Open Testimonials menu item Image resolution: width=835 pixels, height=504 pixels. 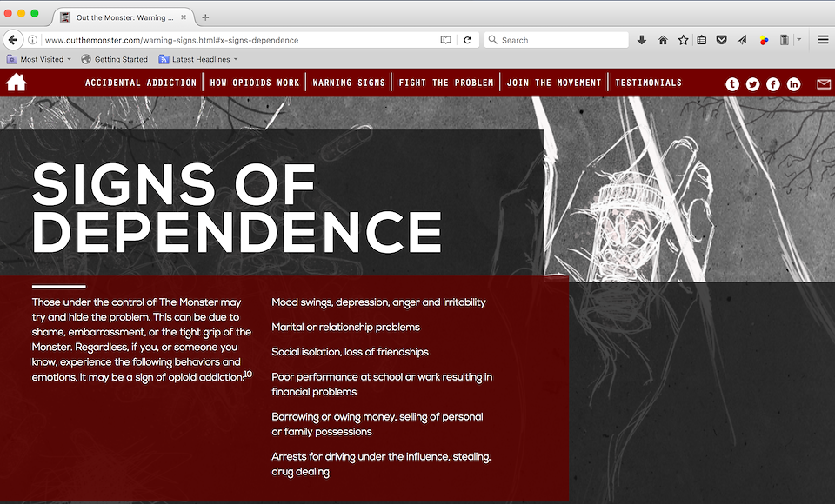[x=648, y=83]
